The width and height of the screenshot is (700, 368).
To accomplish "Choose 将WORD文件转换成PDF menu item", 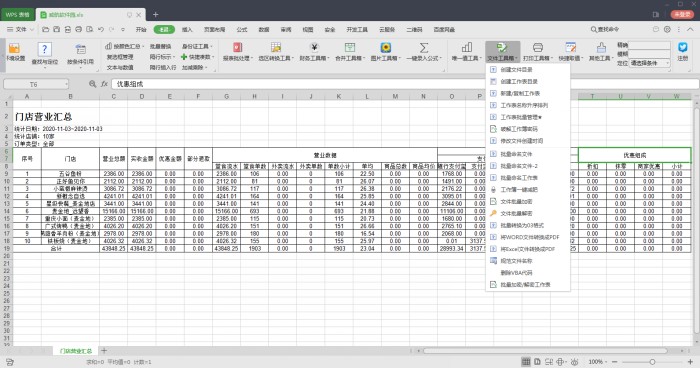I will point(528,237).
